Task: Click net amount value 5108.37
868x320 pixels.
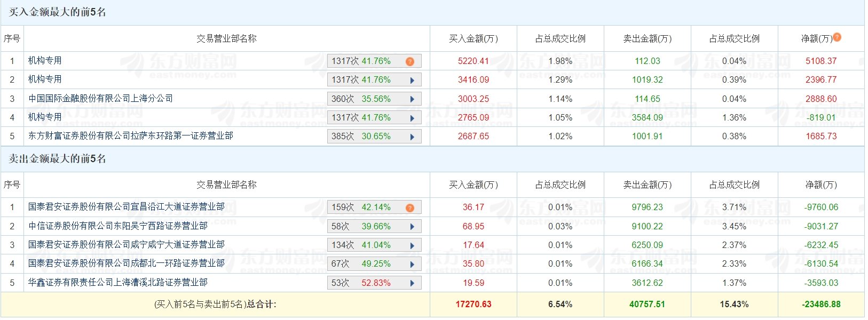Action: pos(821,61)
